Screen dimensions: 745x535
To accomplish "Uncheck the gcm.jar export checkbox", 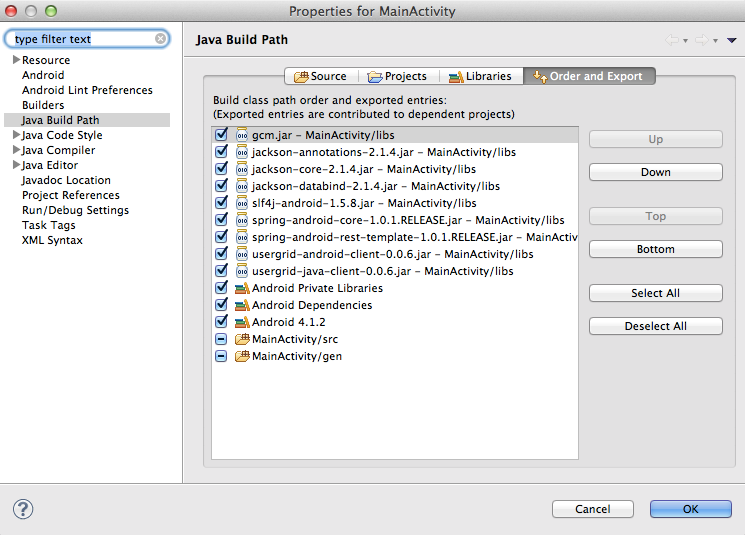I will [221, 134].
